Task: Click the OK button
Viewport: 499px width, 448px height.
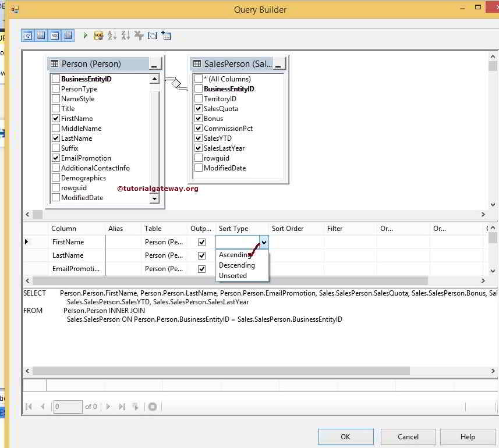Action: pos(345,436)
